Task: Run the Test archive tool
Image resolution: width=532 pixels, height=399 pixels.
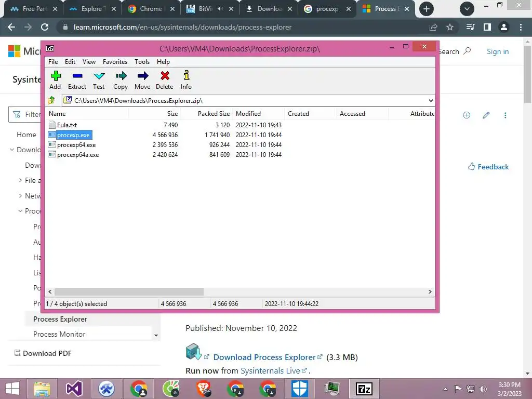Action: pyautogui.click(x=99, y=80)
